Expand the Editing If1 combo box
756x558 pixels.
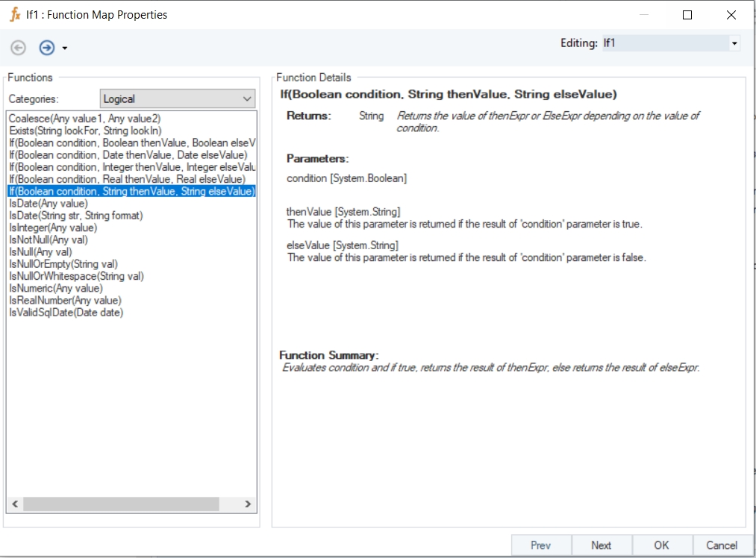tap(734, 43)
